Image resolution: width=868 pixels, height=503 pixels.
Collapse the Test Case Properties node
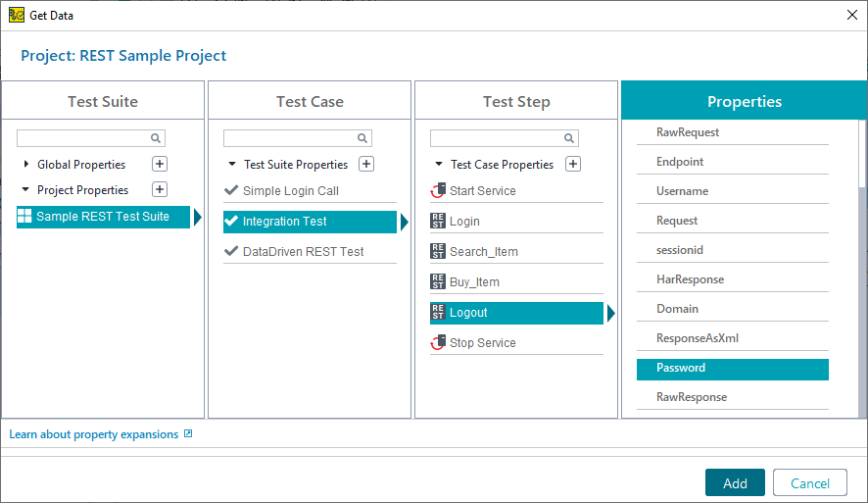point(439,165)
